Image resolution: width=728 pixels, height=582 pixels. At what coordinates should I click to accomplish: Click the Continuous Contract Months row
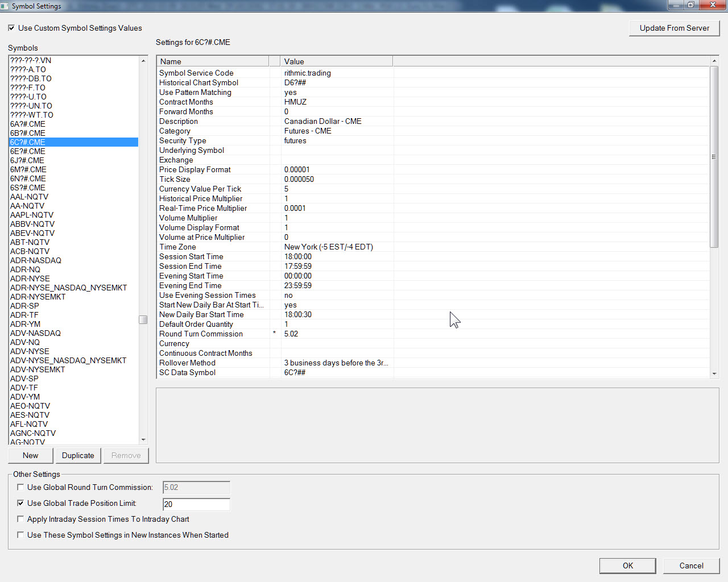click(433, 353)
